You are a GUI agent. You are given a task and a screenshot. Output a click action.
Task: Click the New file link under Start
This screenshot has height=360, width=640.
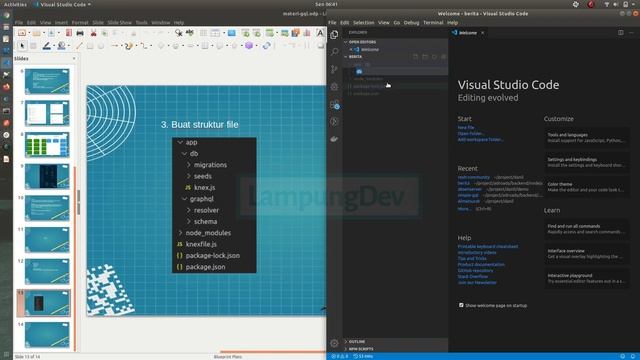466,127
